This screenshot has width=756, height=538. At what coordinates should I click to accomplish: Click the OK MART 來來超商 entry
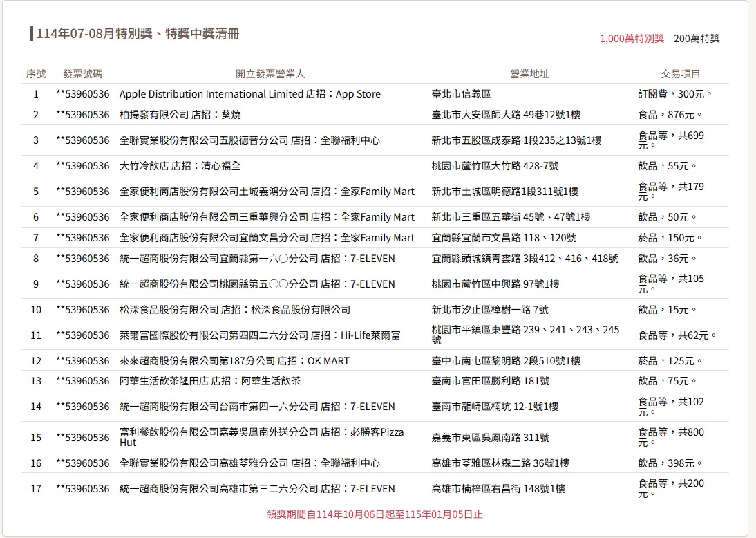(234, 361)
